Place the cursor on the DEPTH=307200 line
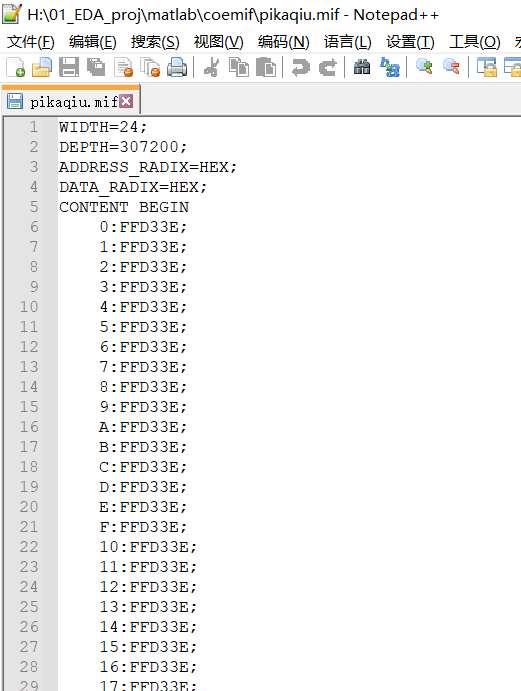 click(123, 147)
